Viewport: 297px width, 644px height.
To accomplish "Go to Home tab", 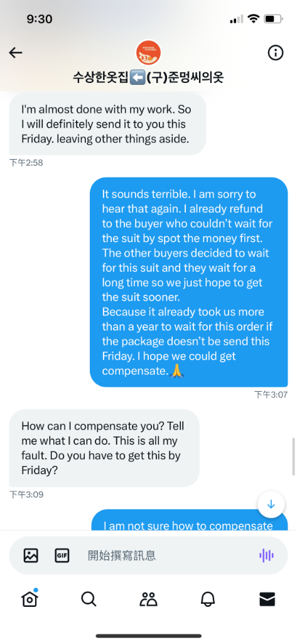I will coord(30,599).
